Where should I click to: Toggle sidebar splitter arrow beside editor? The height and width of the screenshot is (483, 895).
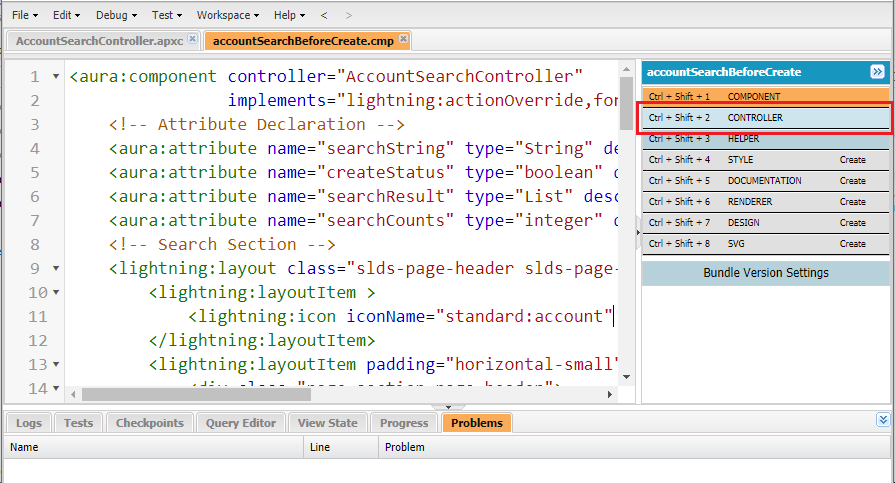638,232
